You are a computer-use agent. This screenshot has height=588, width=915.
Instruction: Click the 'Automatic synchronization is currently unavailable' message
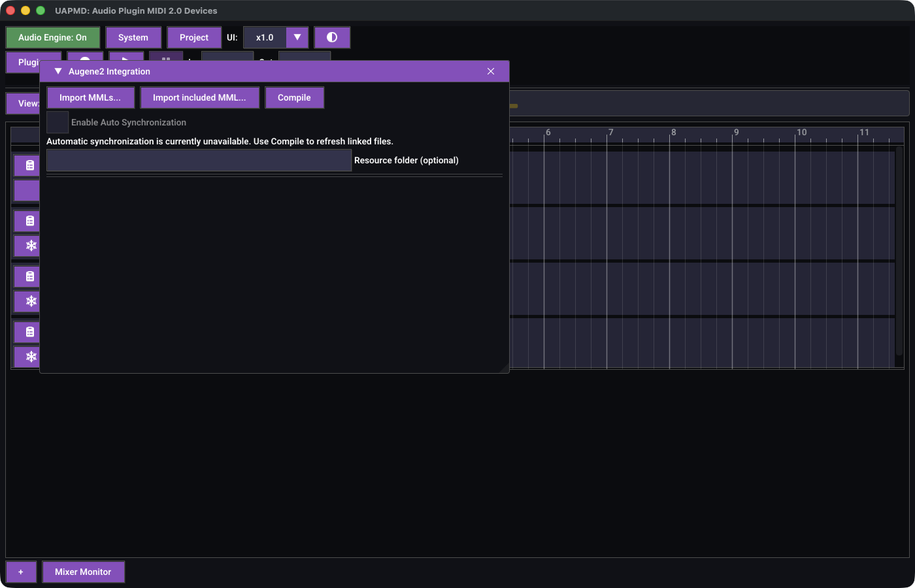[220, 141]
